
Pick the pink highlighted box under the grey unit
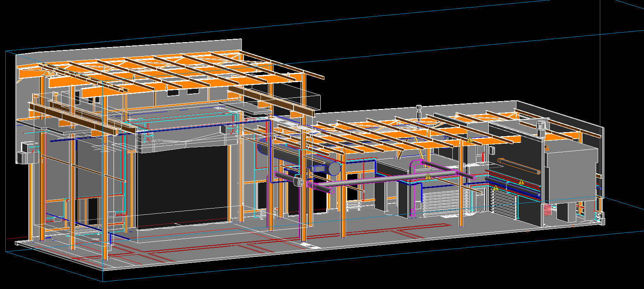[x=547, y=210]
